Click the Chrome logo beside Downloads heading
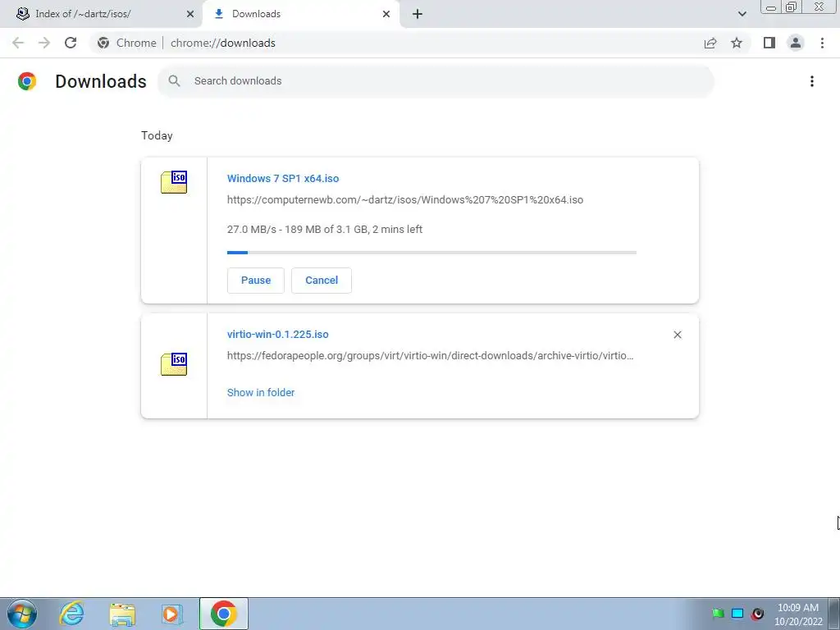 tap(27, 81)
